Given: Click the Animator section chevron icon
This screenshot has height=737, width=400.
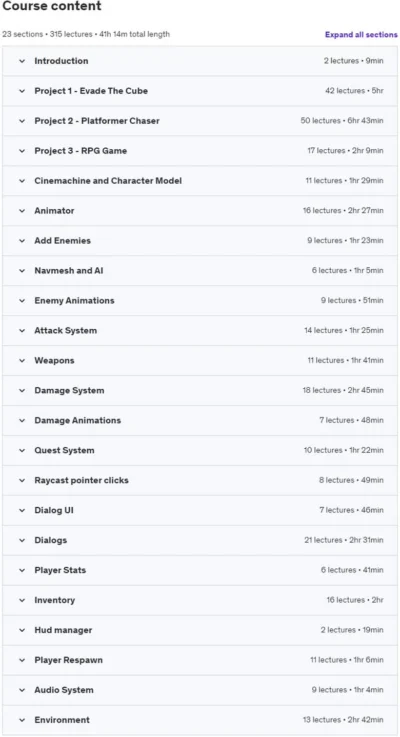Looking at the screenshot, I should coord(22,211).
